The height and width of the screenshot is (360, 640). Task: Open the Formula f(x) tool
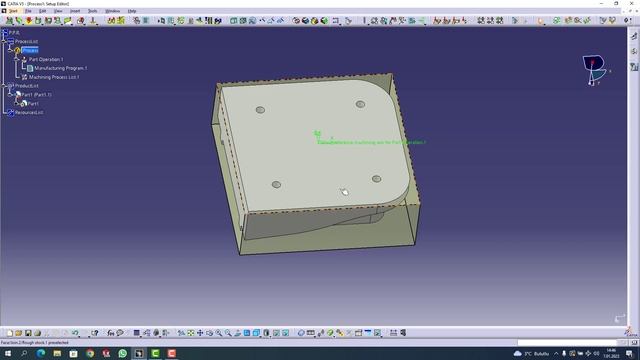click(x=111, y=333)
